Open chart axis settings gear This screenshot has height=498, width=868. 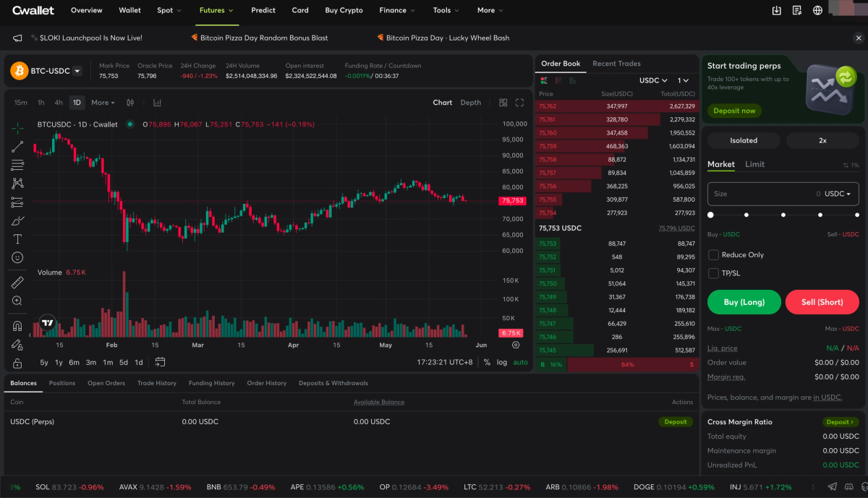(x=516, y=345)
